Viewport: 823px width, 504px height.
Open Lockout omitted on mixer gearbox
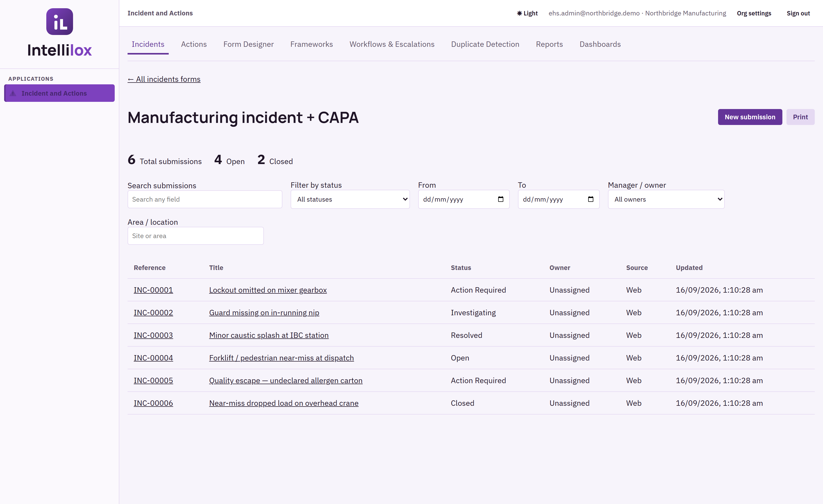(268, 290)
